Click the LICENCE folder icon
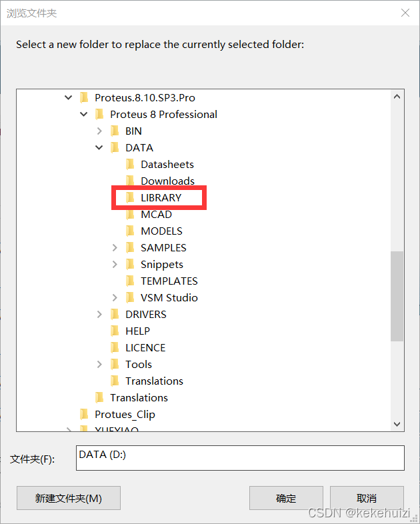This screenshot has width=420, height=524. [115, 347]
